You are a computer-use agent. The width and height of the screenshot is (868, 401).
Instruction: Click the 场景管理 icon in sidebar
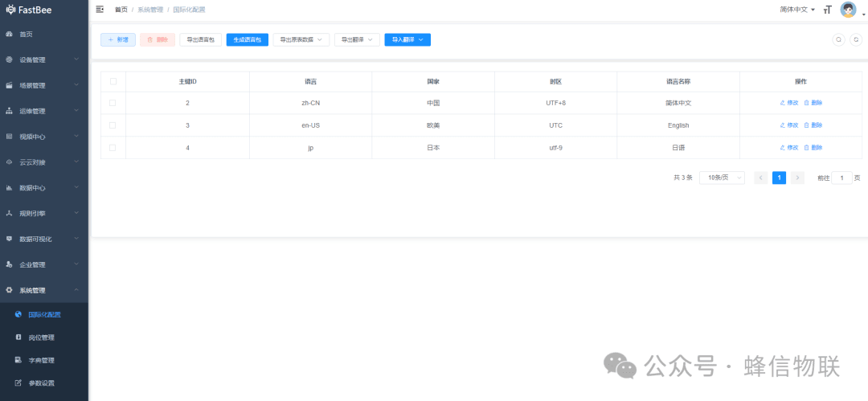pyautogui.click(x=9, y=85)
